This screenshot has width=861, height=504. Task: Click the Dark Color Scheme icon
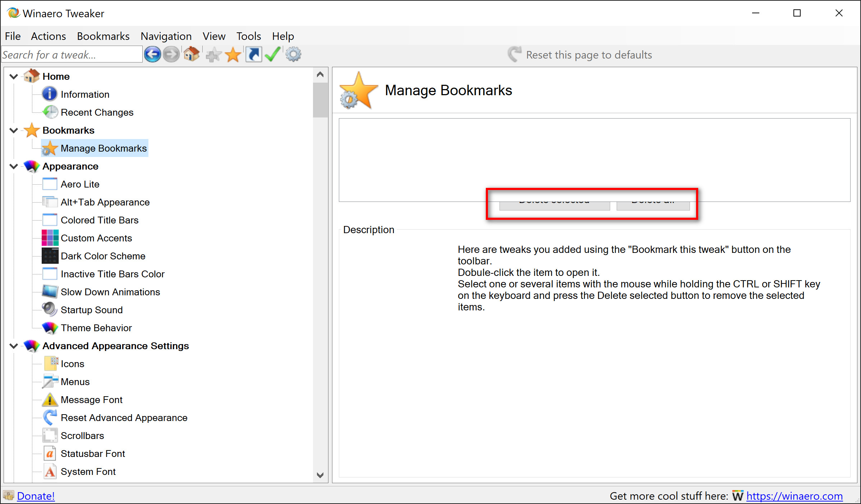(x=50, y=256)
